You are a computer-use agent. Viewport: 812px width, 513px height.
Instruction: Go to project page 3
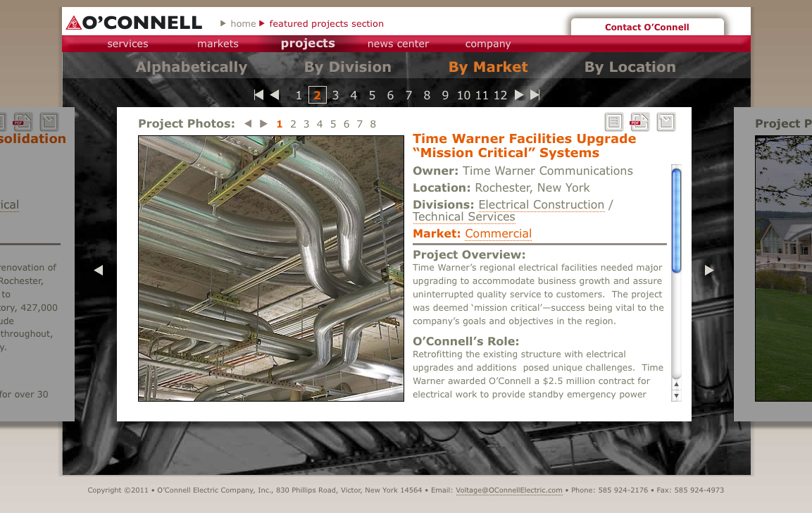click(335, 95)
